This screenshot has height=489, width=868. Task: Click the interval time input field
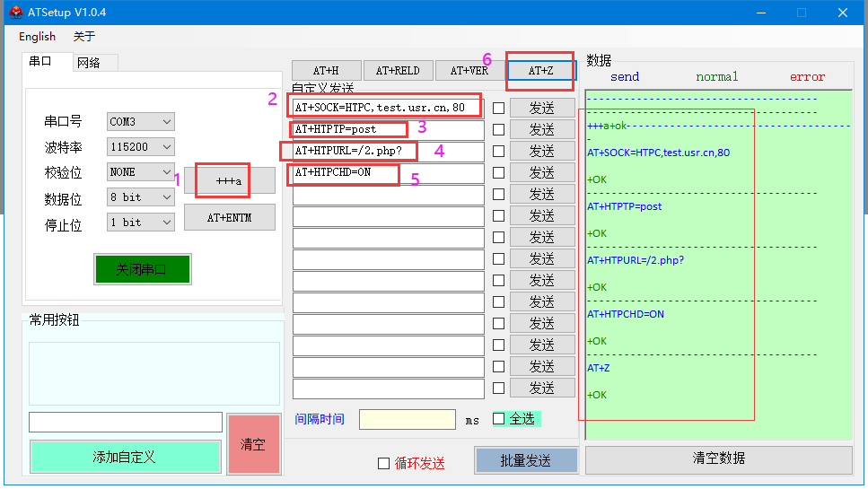(x=407, y=419)
